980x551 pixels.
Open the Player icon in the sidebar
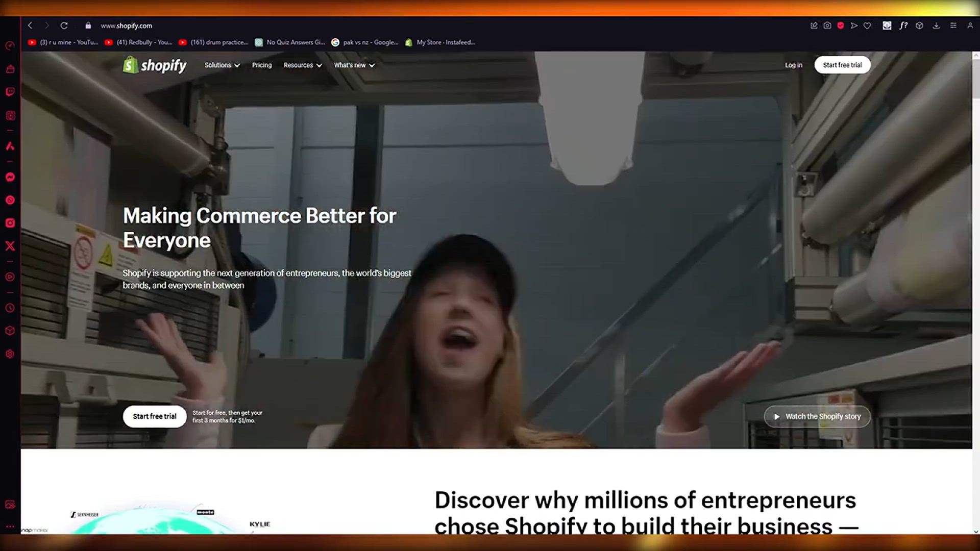tap(10, 277)
